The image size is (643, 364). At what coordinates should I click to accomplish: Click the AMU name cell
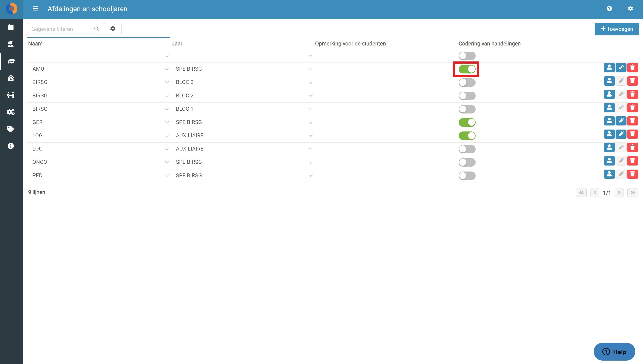(38, 69)
